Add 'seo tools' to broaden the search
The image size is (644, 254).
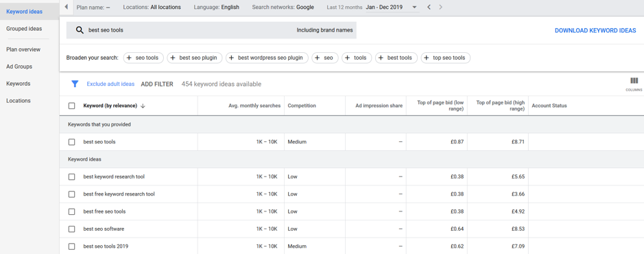(x=143, y=58)
